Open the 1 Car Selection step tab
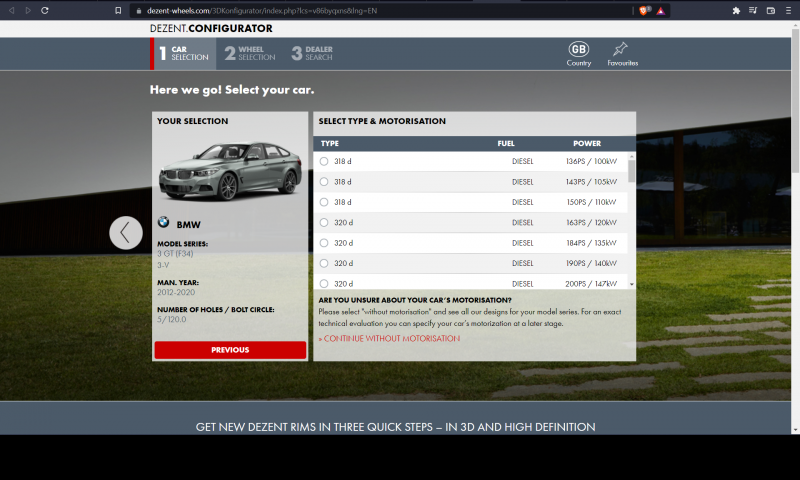Image resolution: width=800 pixels, height=480 pixels. 183,54
